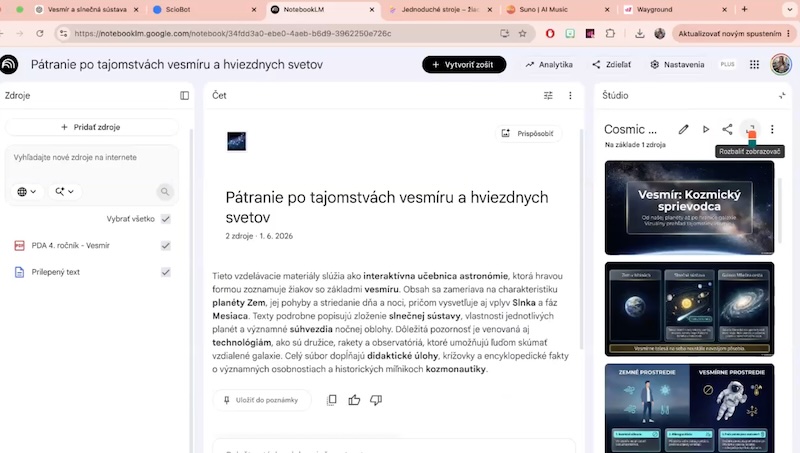Screen dimensions: 800x453
Task: Click the Opera extension icon
Action: (550, 34)
